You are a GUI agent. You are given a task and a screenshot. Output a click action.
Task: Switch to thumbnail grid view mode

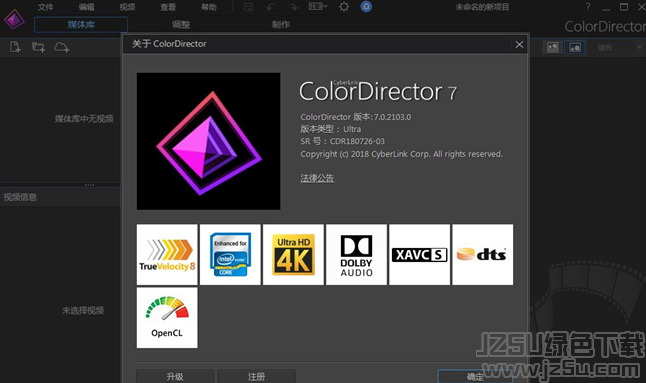pyautogui.click(x=553, y=47)
